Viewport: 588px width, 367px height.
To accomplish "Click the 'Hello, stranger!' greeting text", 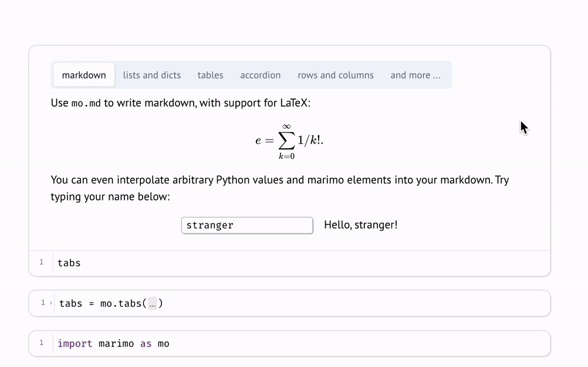I will (x=360, y=225).
